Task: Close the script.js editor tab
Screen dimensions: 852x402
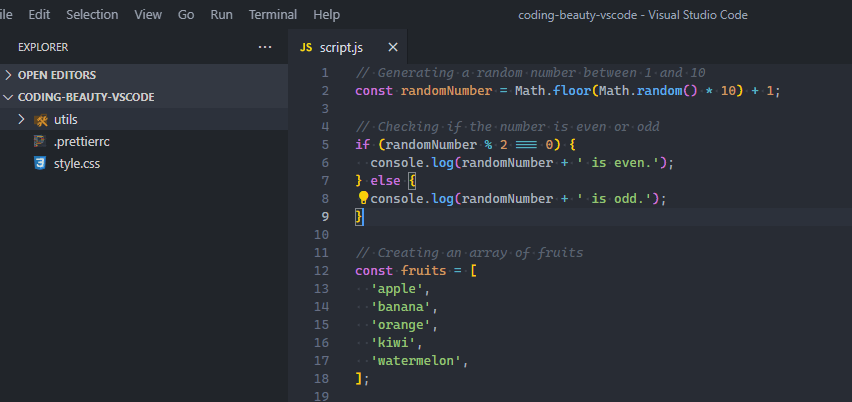Action: pos(393,47)
